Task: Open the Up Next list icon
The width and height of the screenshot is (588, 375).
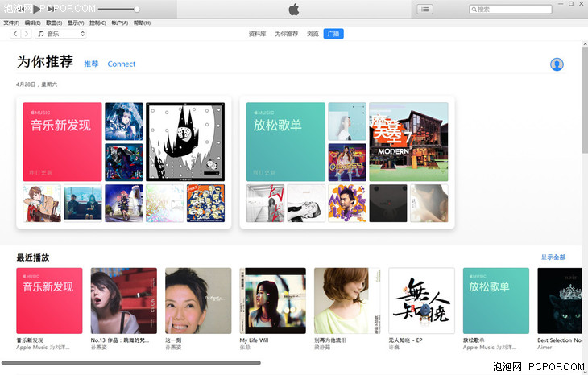Action: point(424,9)
